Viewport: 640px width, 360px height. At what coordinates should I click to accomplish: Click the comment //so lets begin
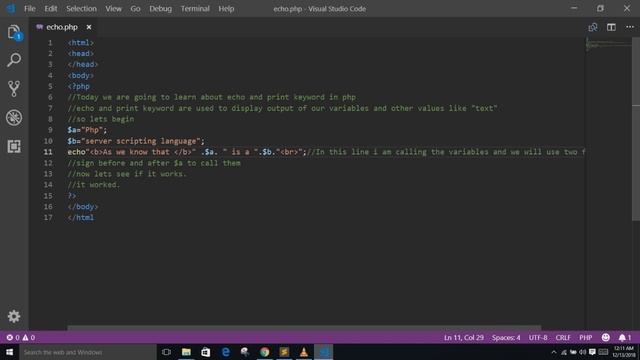click(x=100, y=119)
